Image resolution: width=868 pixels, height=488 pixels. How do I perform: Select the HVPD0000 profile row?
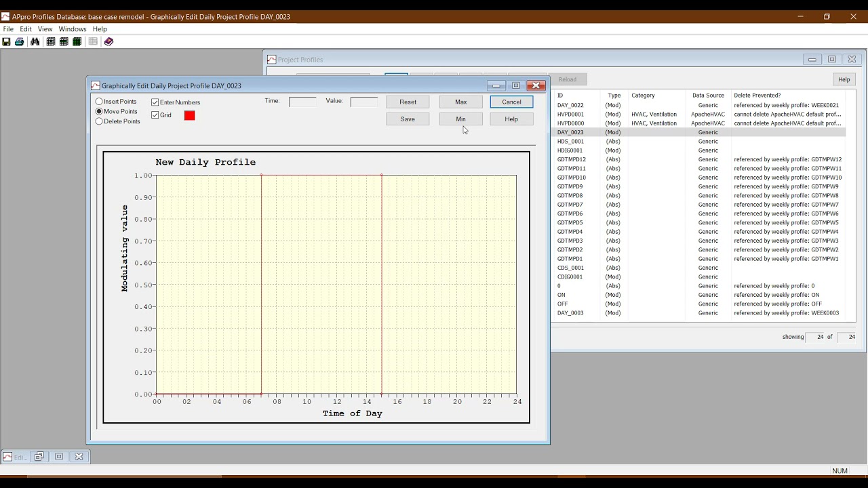point(698,123)
